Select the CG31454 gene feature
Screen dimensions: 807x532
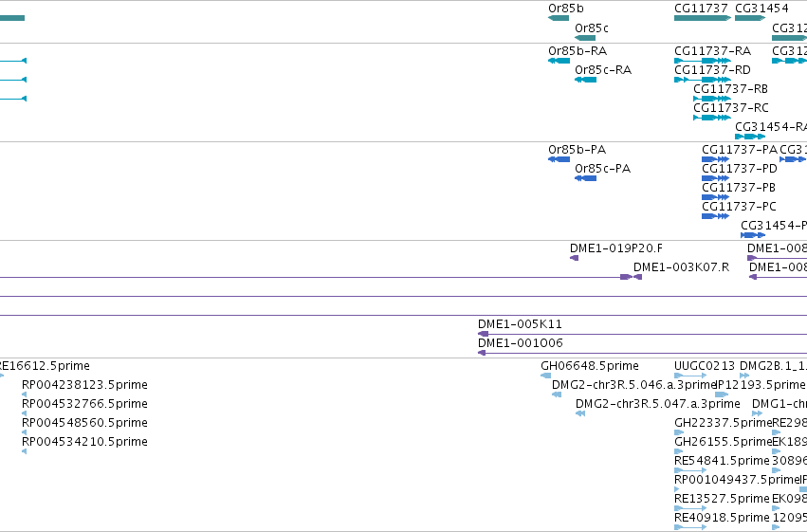750,18
